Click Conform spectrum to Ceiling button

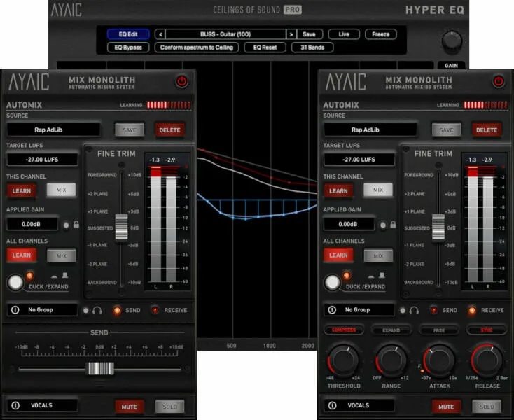click(197, 48)
